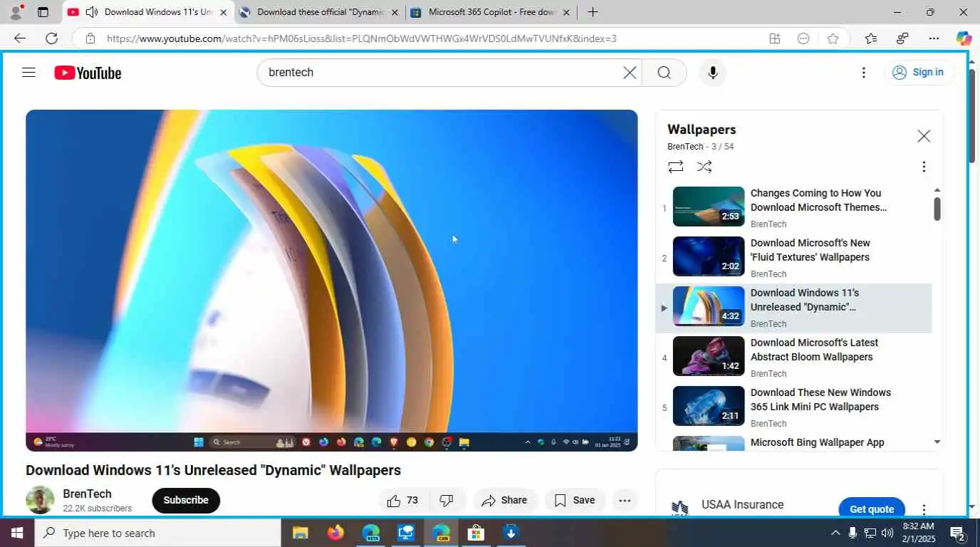Image resolution: width=980 pixels, height=547 pixels.
Task: Toggle loop playlist
Action: tap(676, 167)
